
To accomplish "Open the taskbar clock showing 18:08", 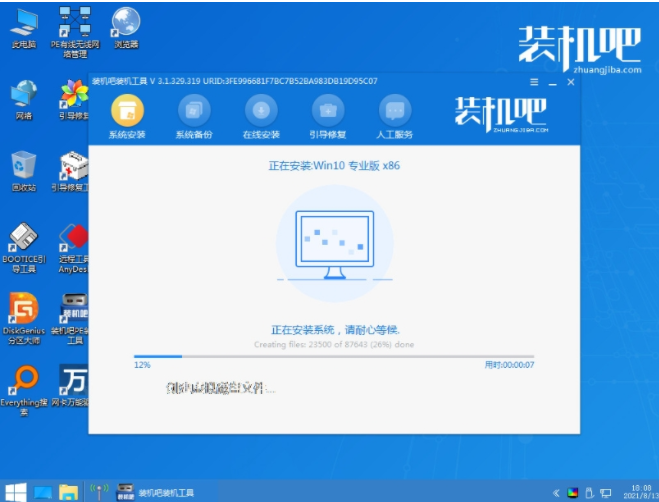I will coord(641,492).
